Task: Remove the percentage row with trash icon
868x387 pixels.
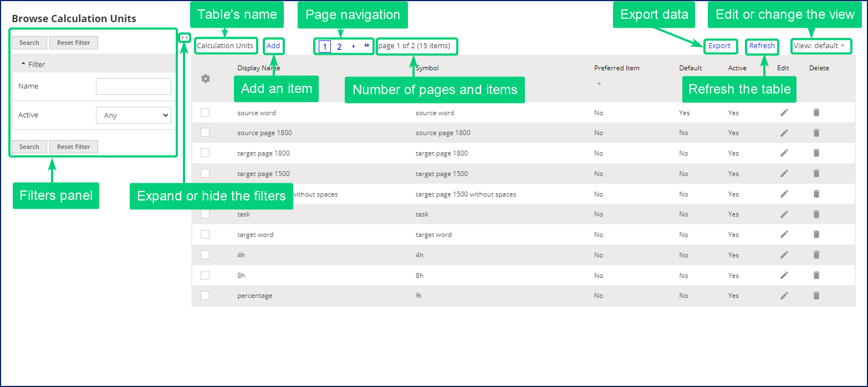Action: 816,296
